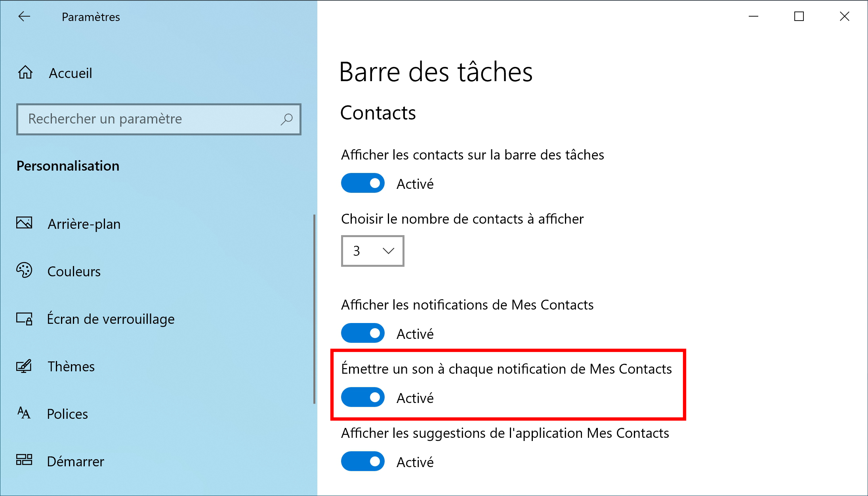Click the Thèmes brush icon
Image resolution: width=868 pixels, height=496 pixels.
coord(24,366)
